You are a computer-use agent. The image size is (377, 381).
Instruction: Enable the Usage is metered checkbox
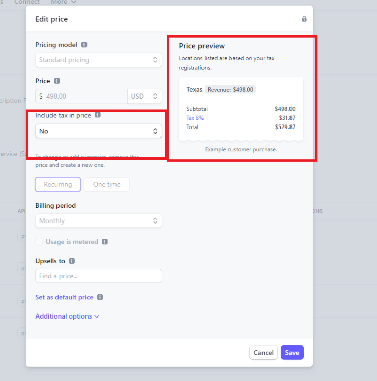coord(39,242)
